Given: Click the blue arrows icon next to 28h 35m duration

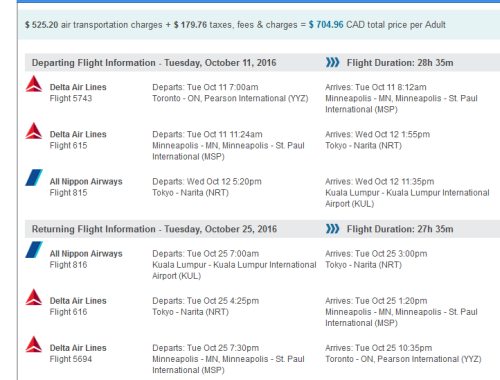Looking at the screenshot, I should (x=332, y=62).
